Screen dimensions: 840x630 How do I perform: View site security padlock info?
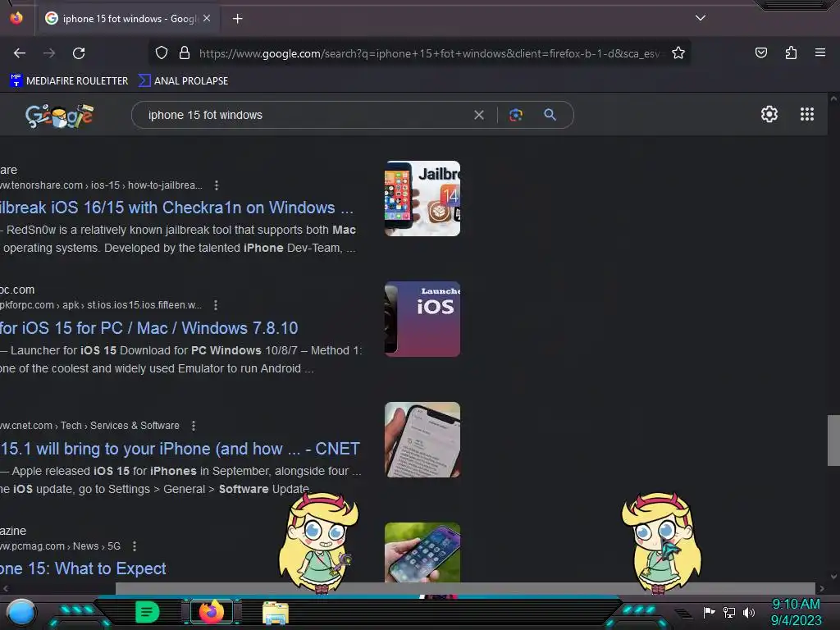(x=185, y=52)
